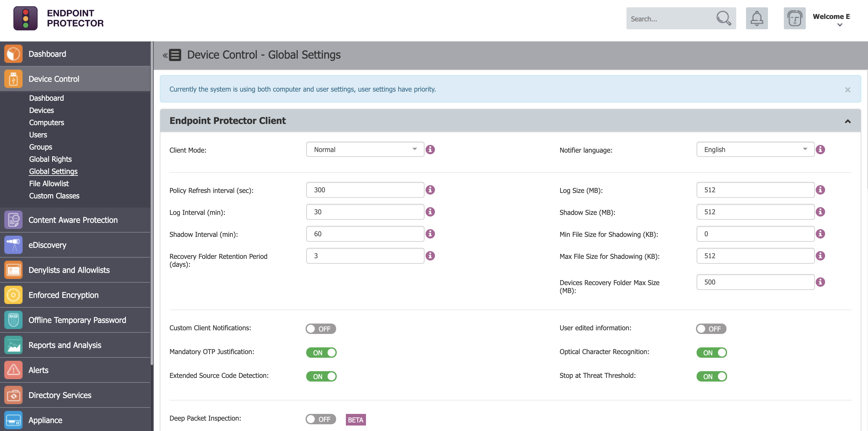Disable Mandatory OTP Justification switch
The height and width of the screenshot is (431, 868).
[x=321, y=353]
